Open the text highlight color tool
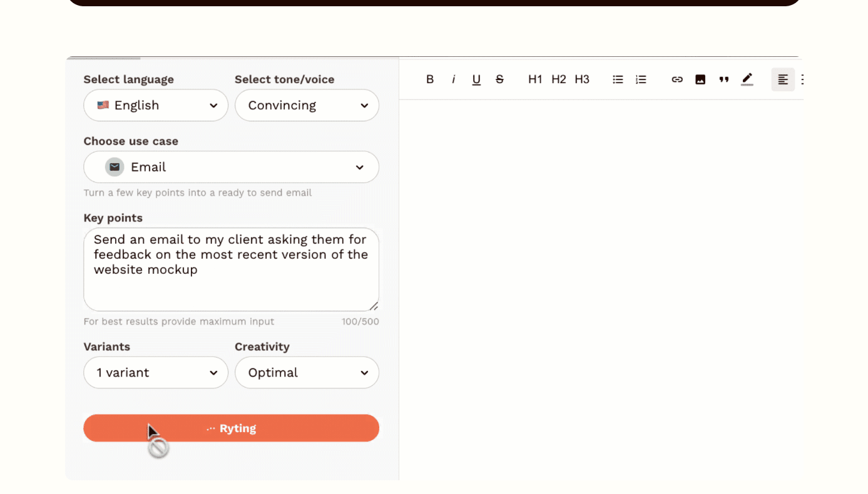The width and height of the screenshot is (868, 494). tap(747, 79)
